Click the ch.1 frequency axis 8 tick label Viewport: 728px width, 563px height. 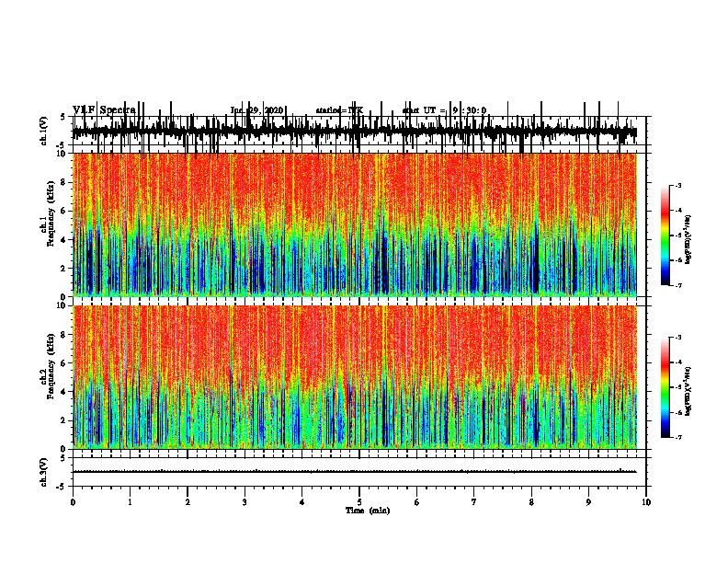pyautogui.click(x=64, y=182)
